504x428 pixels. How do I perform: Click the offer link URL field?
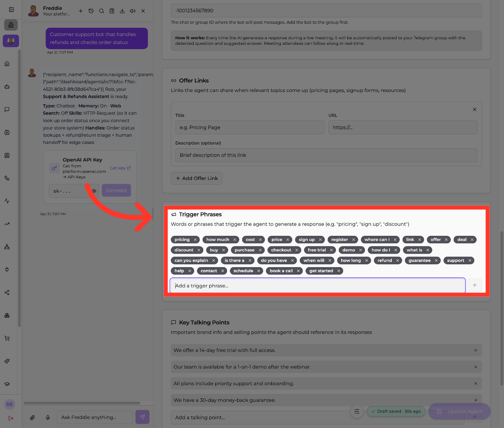click(x=403, y=128)
